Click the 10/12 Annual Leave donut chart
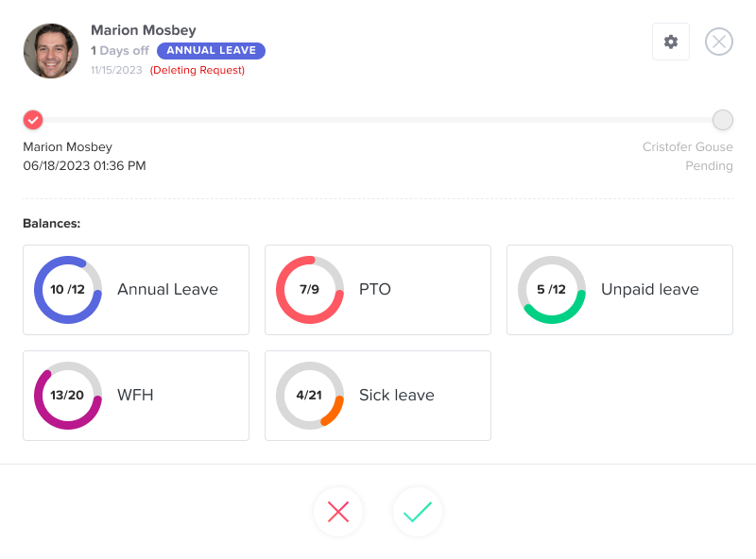756x559 pixels. point(68,290)
